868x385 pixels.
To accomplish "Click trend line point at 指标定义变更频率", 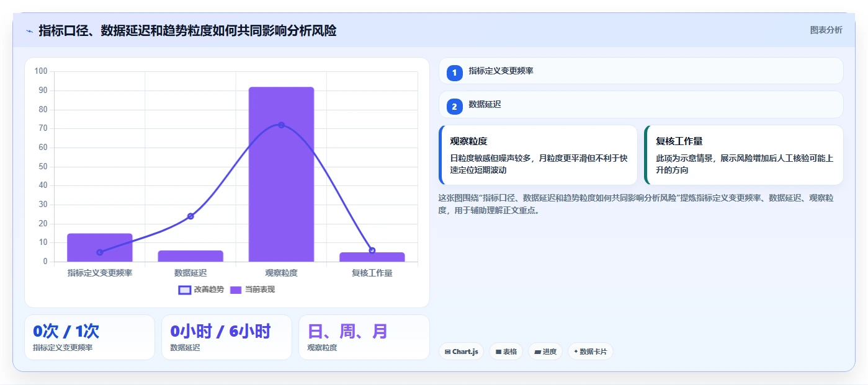I will pos(100,252).
